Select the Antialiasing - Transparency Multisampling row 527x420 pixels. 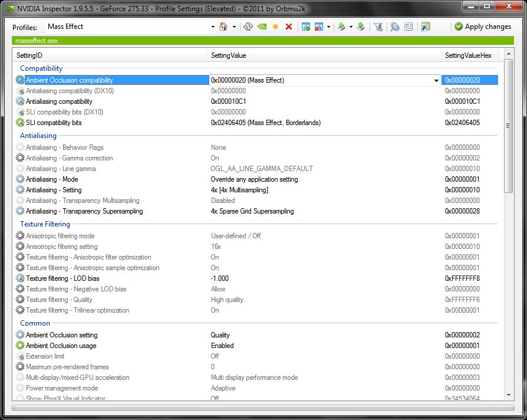[256, 201]
